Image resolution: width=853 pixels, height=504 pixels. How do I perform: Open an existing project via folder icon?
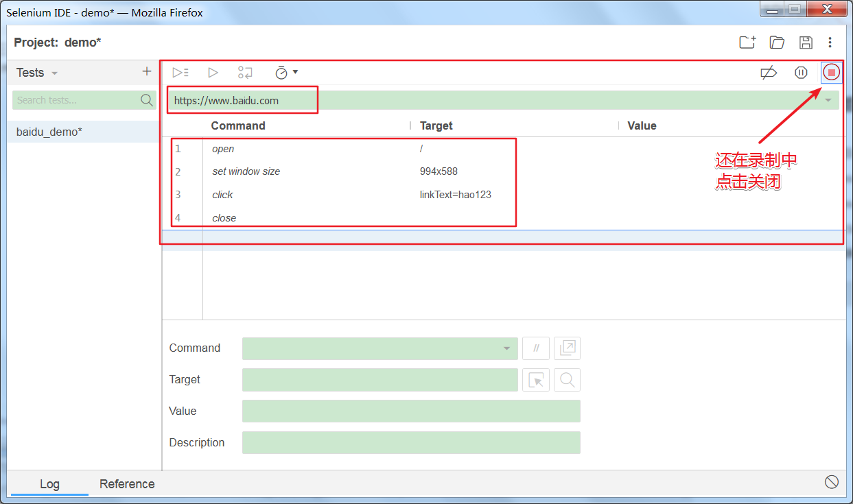pyautogui.click(x=777, y=43)
